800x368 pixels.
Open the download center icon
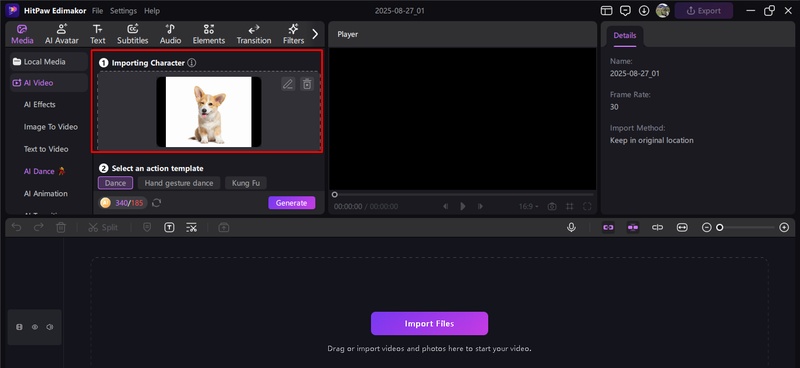point(644,11)
